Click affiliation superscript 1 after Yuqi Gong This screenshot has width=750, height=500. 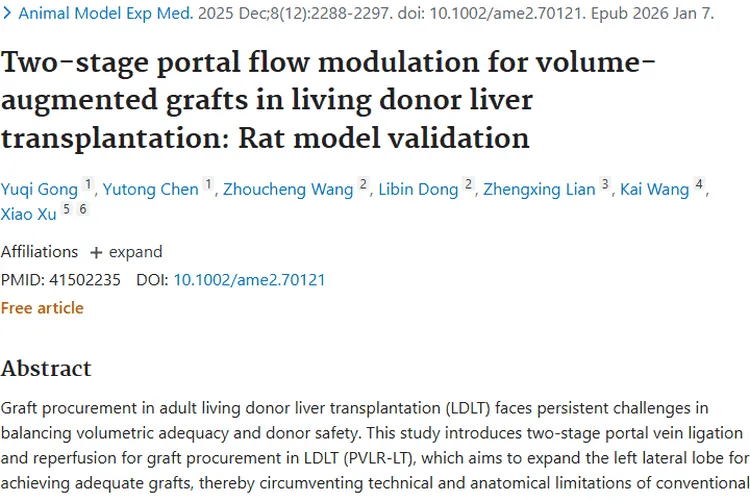tap(88, 185)
